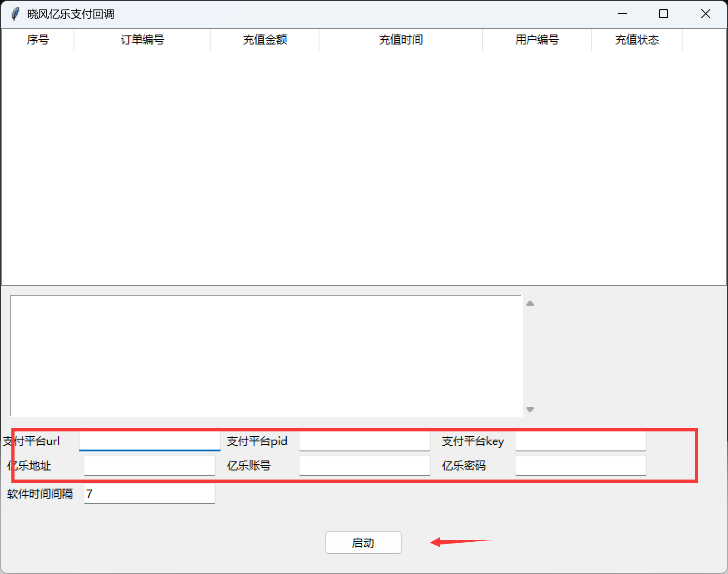Click the scrollbar down arrow

pos(530,409)
